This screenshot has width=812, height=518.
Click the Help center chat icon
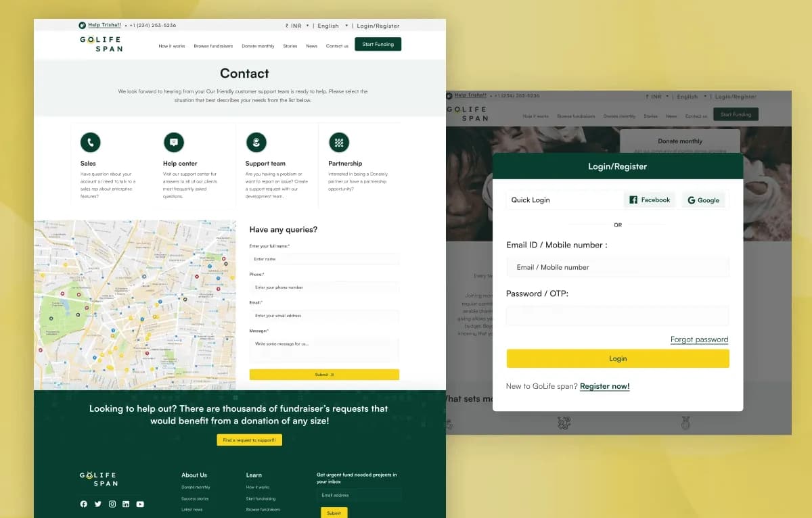pyautogui.click(x=174, y=142)
